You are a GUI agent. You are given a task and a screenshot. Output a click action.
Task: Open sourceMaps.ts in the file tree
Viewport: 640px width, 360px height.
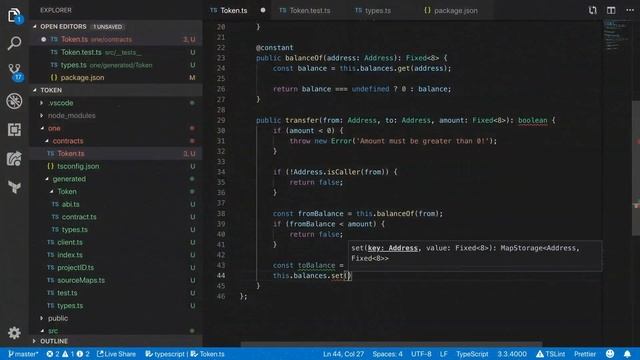click(116, 280)
